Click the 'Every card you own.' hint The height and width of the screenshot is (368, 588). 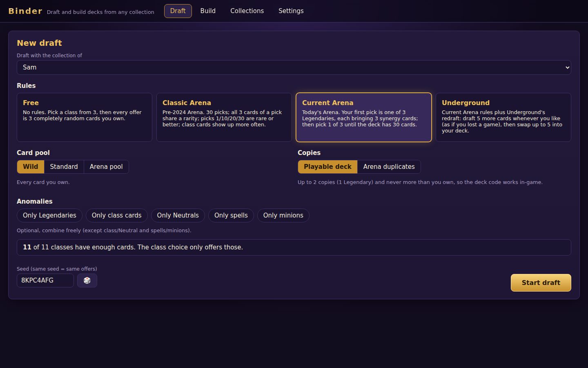[43, 182]
